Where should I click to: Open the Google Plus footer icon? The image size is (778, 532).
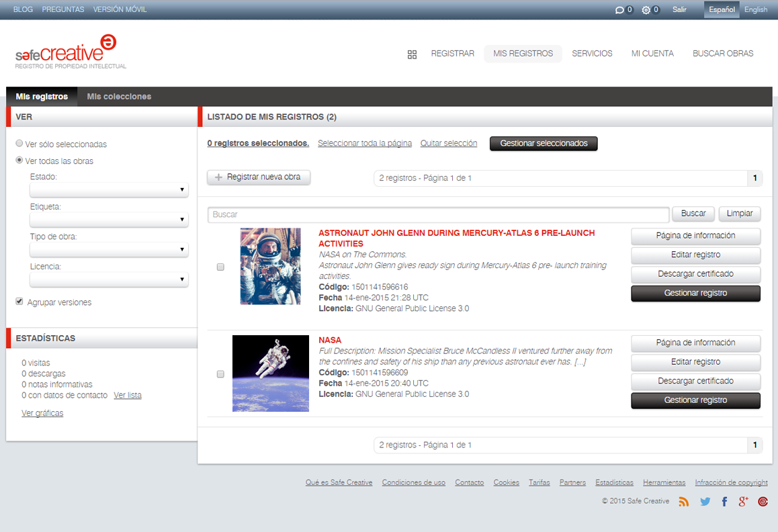(743, 502)
